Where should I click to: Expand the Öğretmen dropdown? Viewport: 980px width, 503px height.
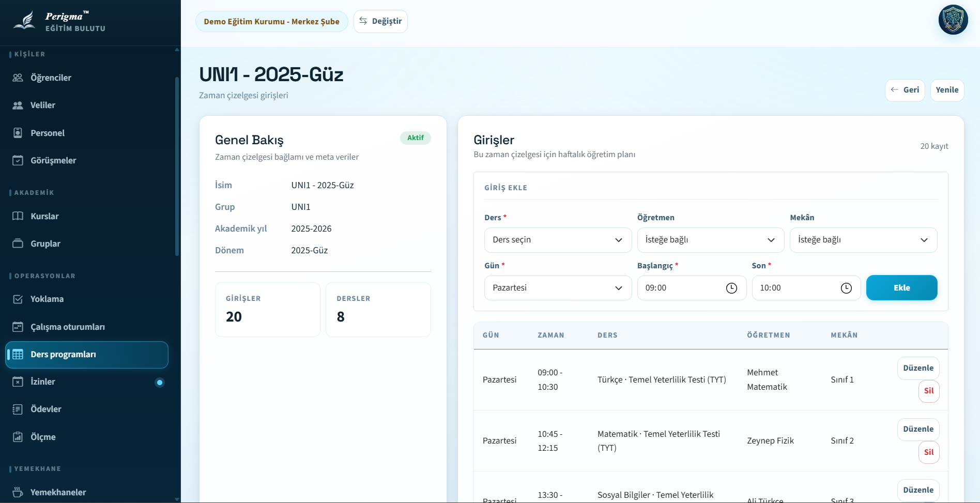710,240
